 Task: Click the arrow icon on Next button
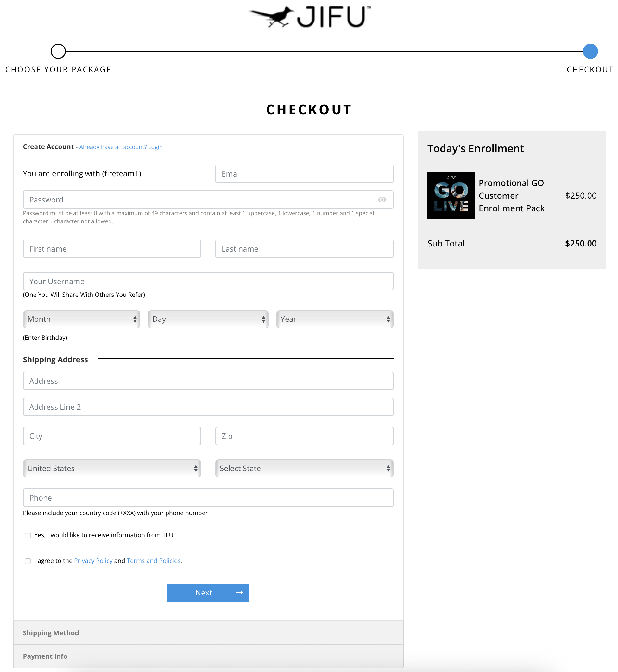(x=239, y=593)
